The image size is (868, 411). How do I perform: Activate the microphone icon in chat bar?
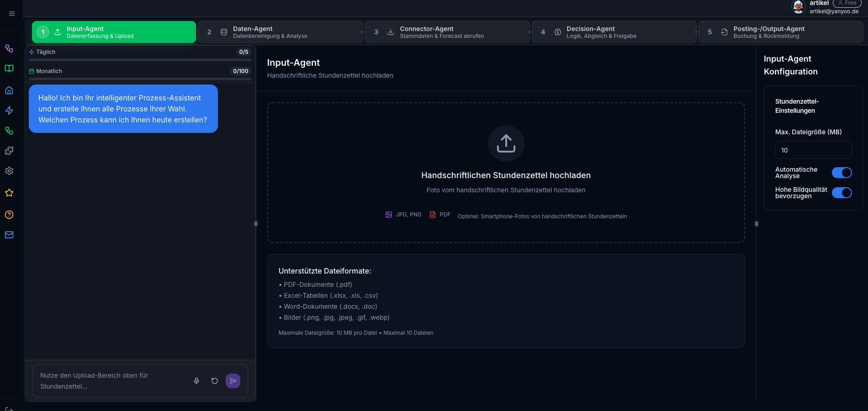coord(196,380)
